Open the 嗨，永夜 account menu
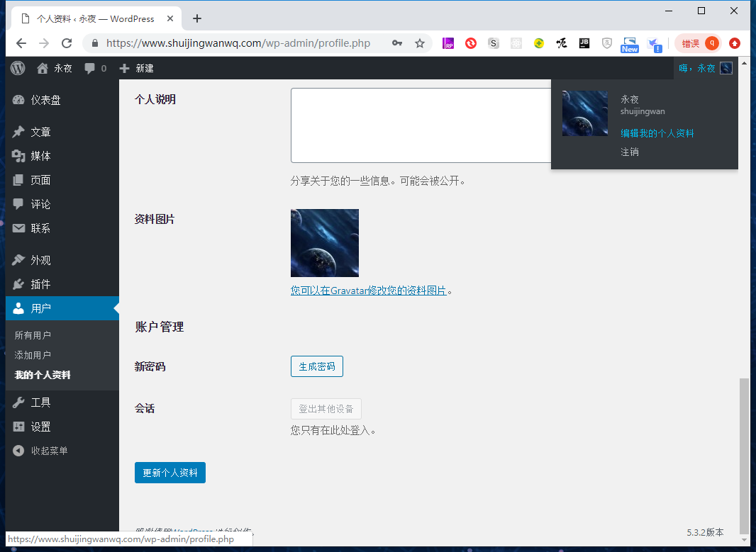756x552 pixels. (706, 69)
